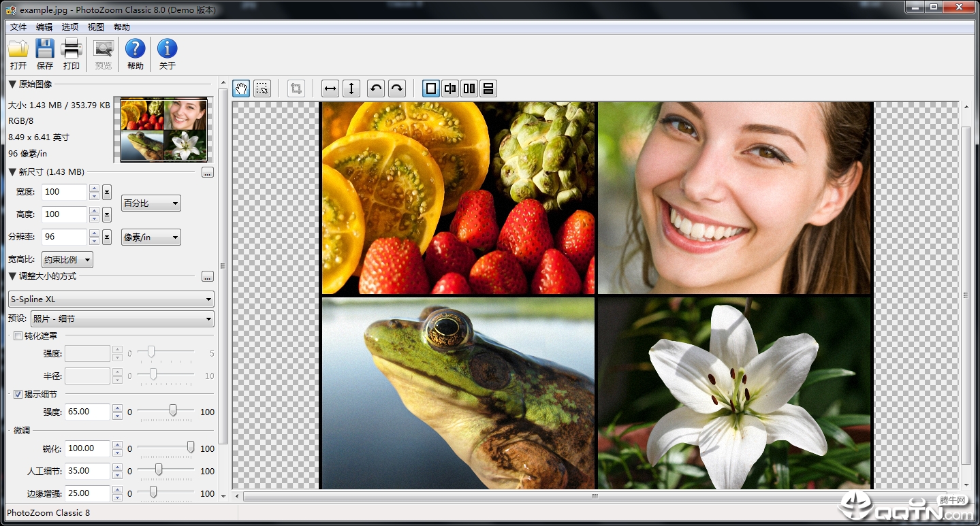Open the preset arrow beside 高度 field
This screenshot has width=980, height=526.
point(107,214)
